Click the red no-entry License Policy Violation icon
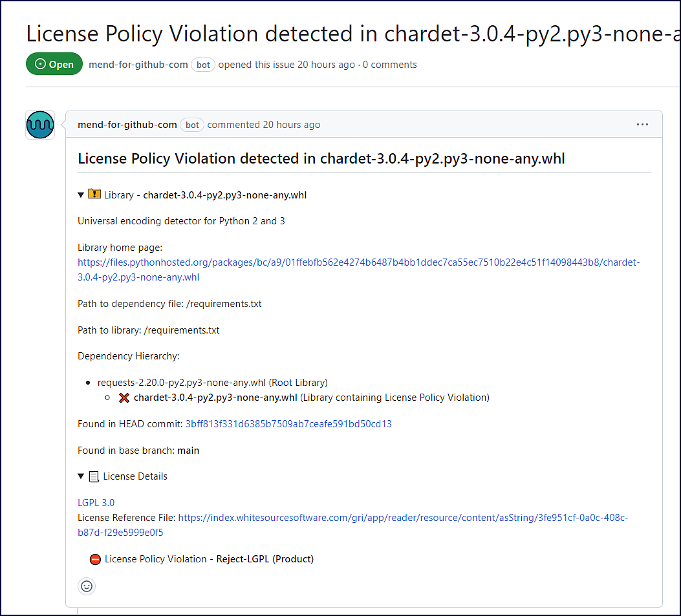This screenshot has width=681, height=616. pyautogui.click(x=96, y=559)
